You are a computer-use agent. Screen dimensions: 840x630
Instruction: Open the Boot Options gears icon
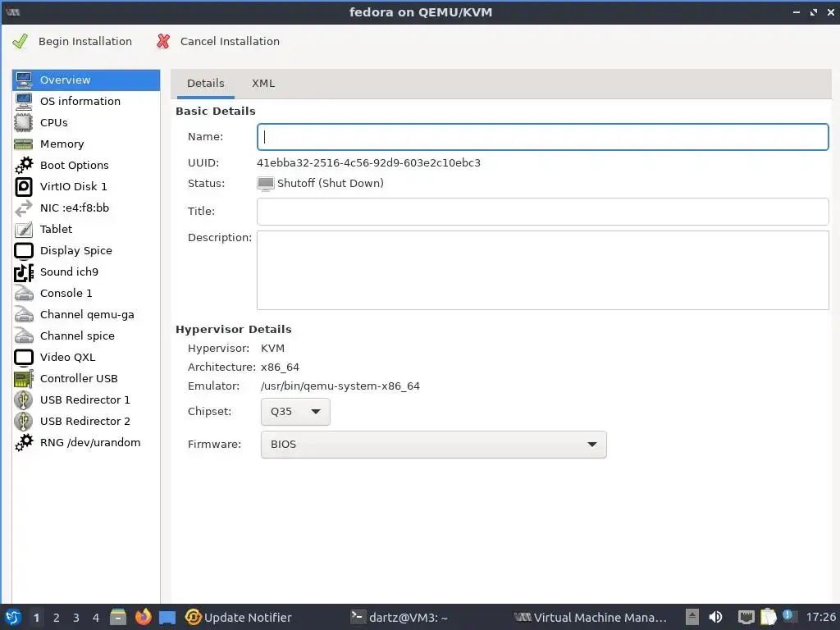click(x=24, y=165)
